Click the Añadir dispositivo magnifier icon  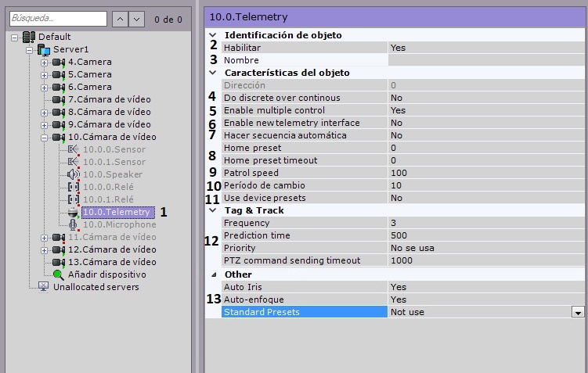point(58,274)
